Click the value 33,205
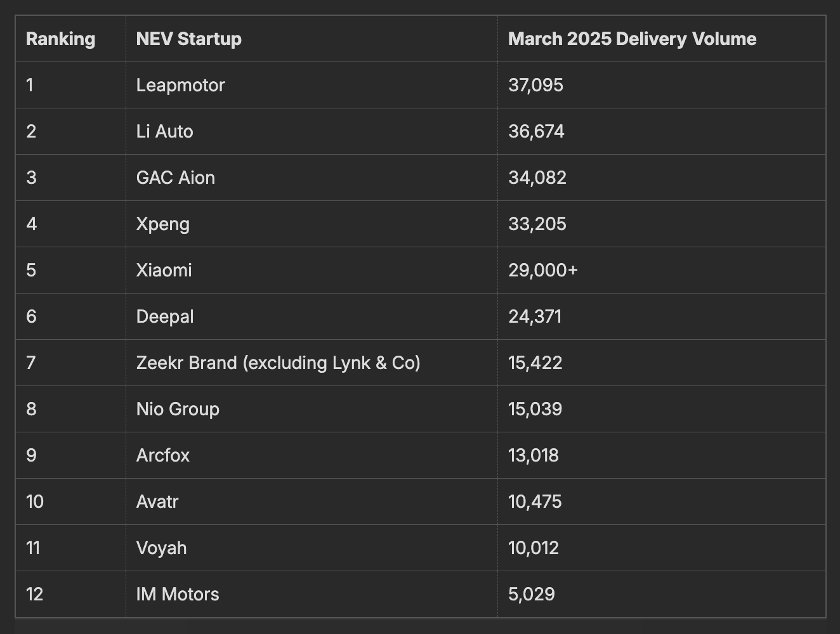The width and height of the screenshot is (840, 634). pyautogui.click(x=537, y=224)
